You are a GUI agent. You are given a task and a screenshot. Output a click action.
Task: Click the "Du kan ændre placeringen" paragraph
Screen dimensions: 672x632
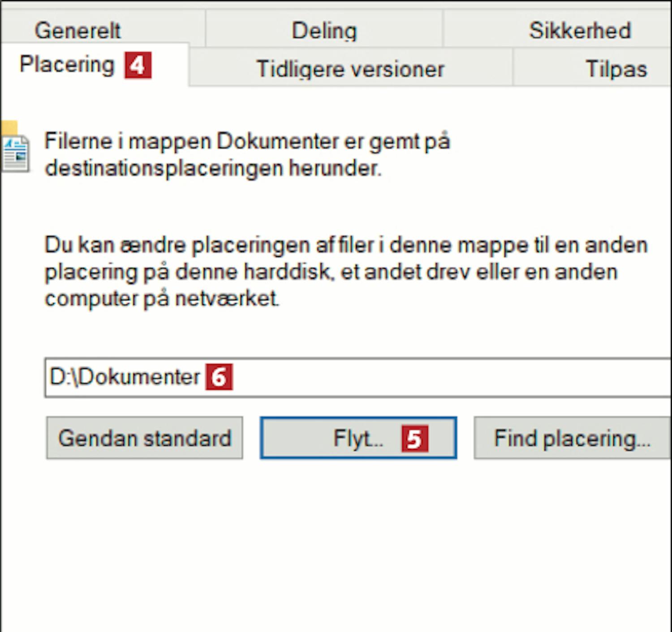[x=345, y=271]
